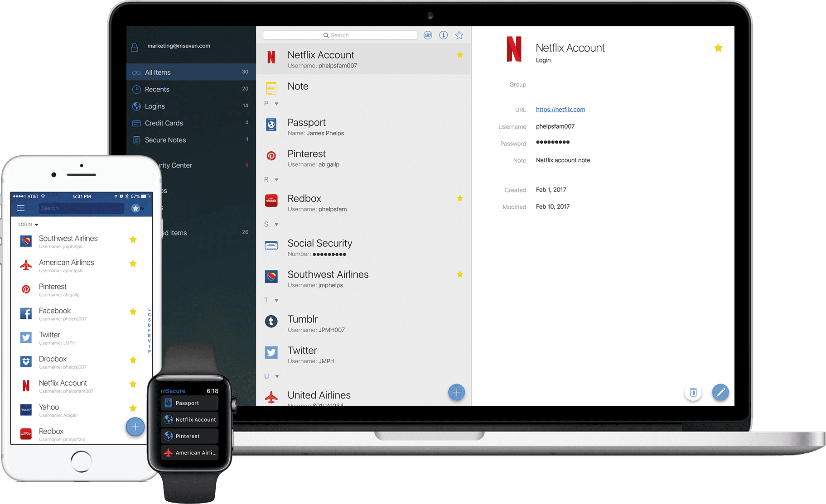
Task: Tap the star icon in the iPhone search bar
Action: [x=135, y=208]
